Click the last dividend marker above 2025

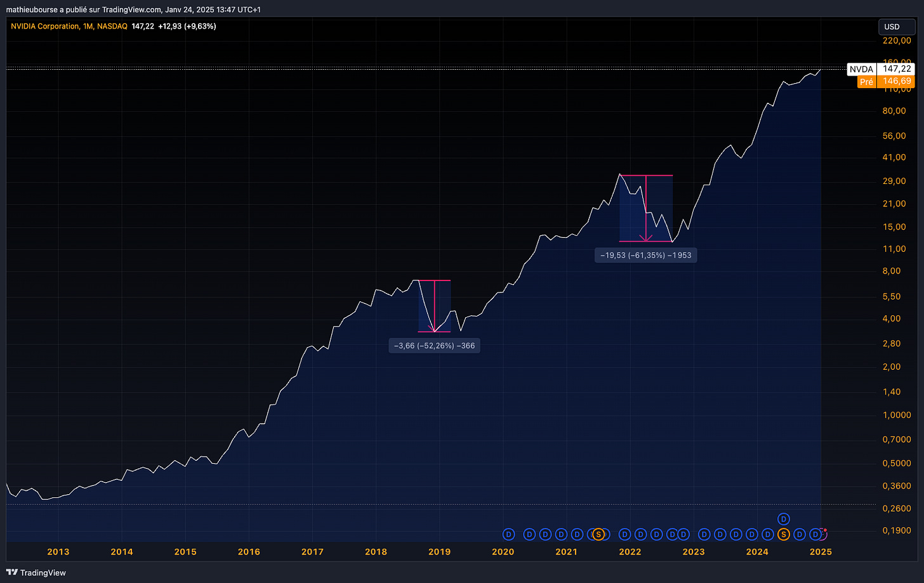click(815, 535)
